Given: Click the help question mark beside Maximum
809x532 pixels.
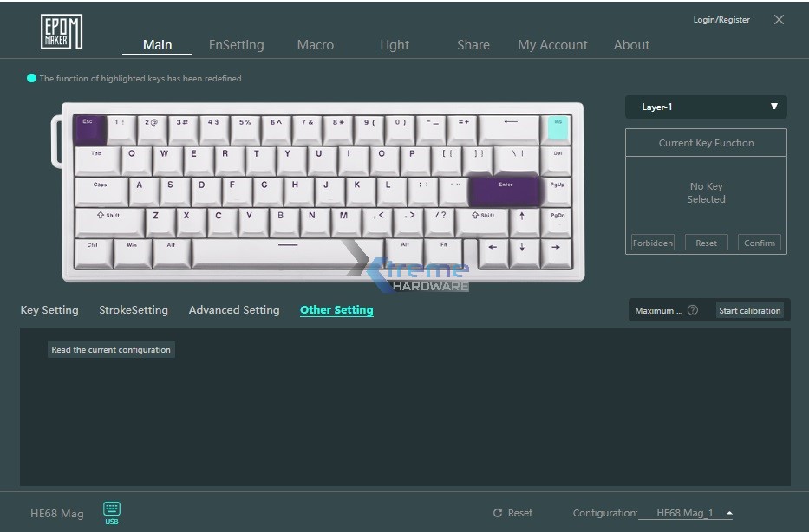Looking at the screenshot, I should click(x=693, y=310).
